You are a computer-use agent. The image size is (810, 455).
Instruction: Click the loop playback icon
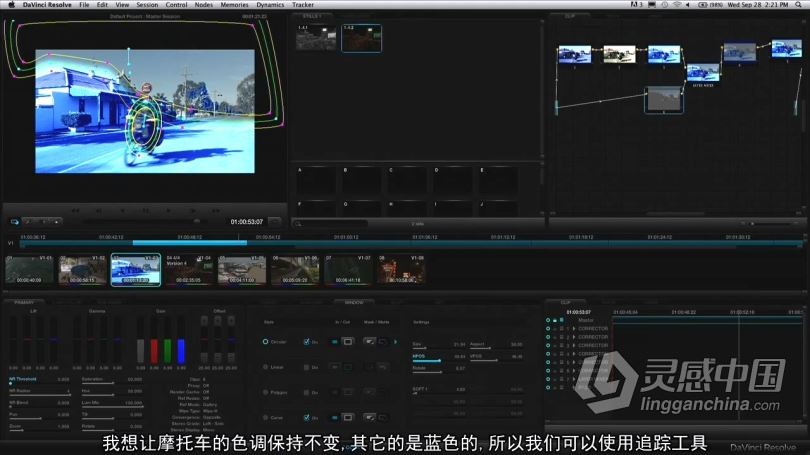point(14,222)
